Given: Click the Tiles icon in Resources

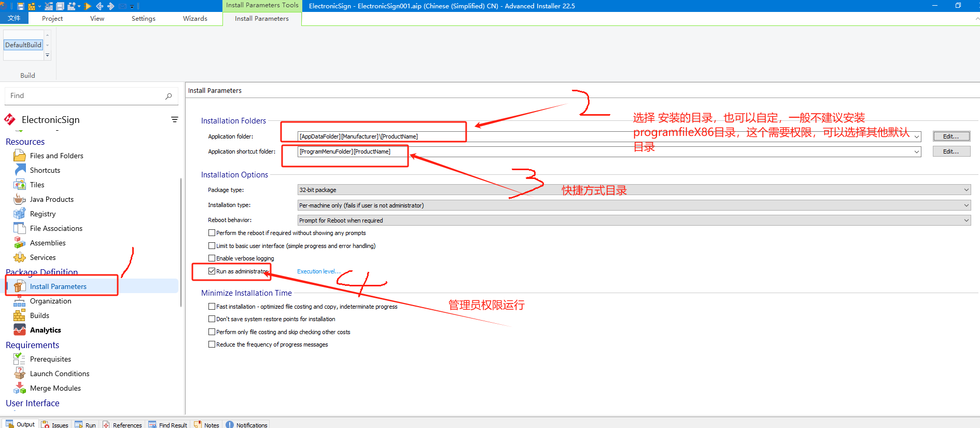Looking at the screenshot, I should [x=20, y=185].
